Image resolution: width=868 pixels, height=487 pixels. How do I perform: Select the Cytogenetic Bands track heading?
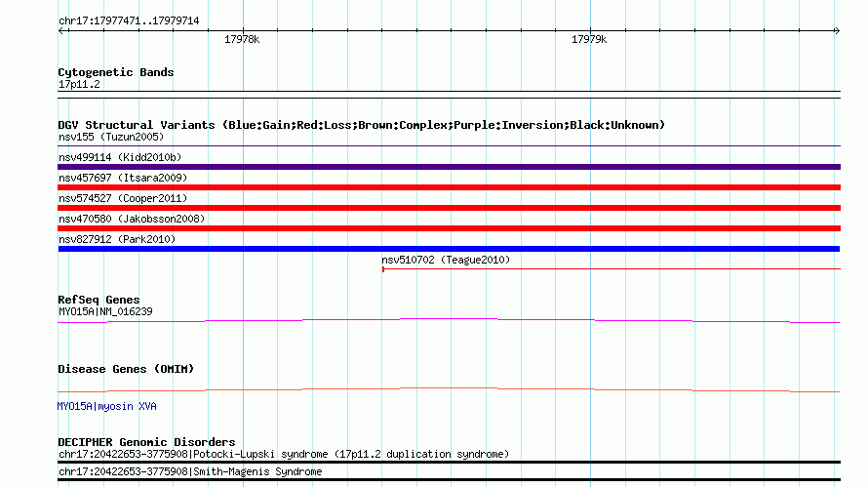tap(116, 72)
